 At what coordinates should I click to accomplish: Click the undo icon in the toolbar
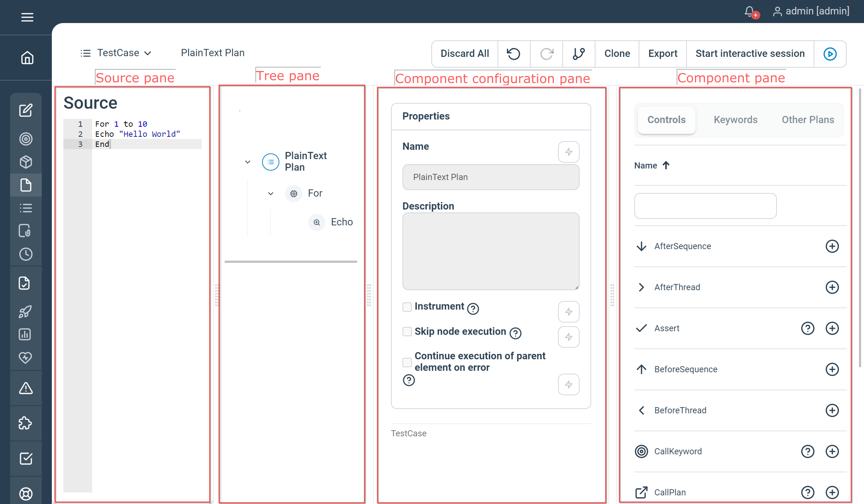point(514,53)
